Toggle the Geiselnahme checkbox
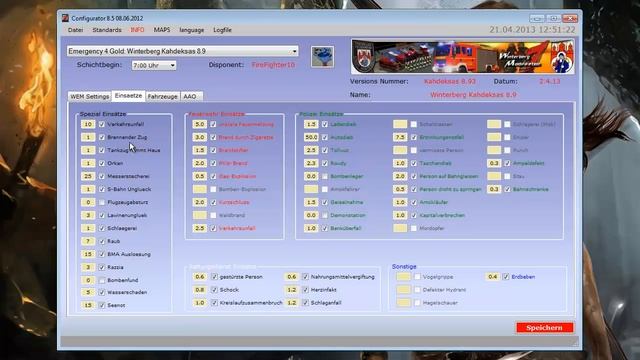640x360 pixels. 324,202
